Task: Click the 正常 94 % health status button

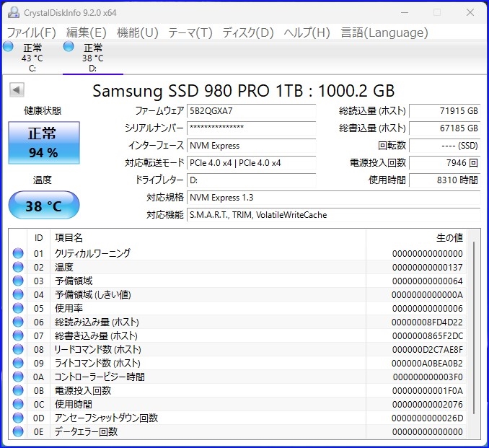Action: 43,142
